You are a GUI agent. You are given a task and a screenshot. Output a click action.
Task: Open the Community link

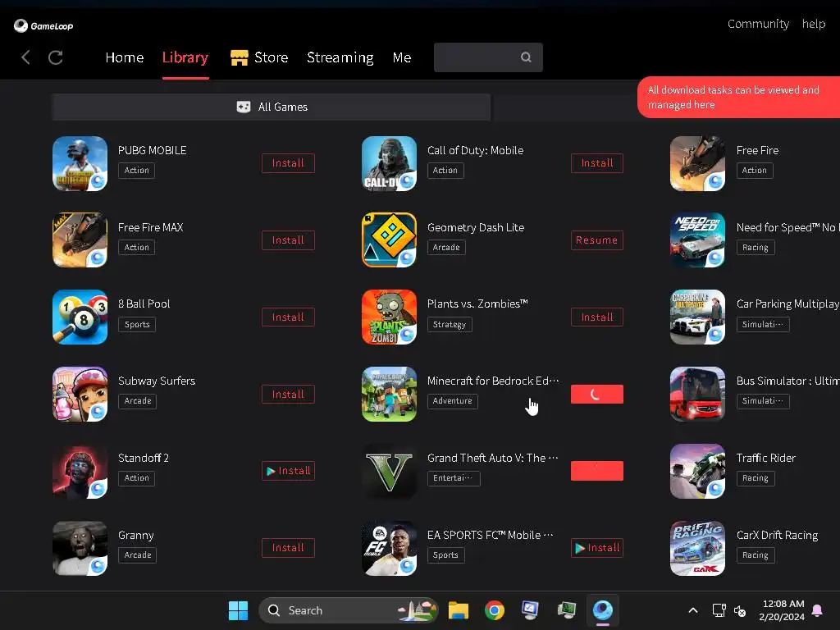pos(758,24)
